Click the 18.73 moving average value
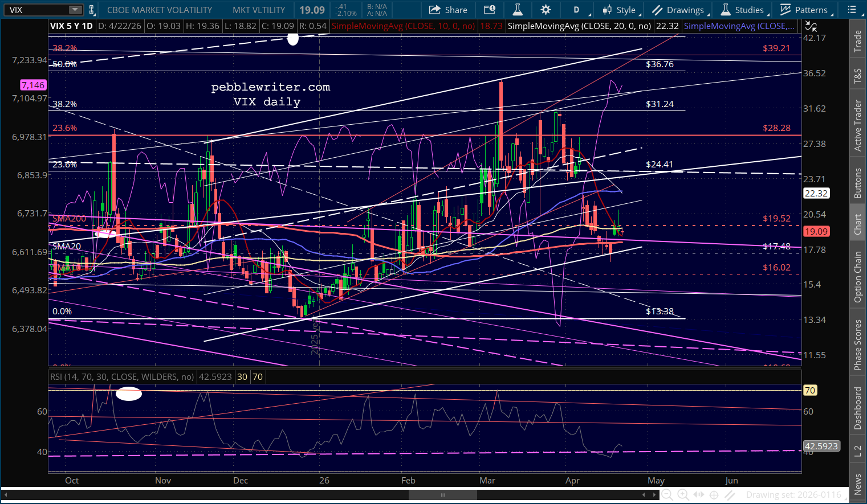 pos(491,26)
